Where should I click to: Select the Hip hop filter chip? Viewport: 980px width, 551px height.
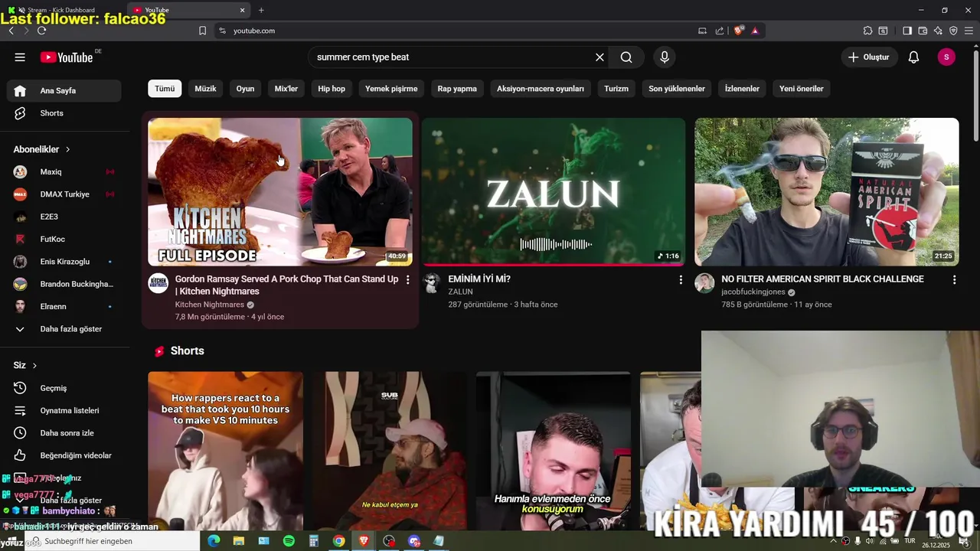point(332,89)
